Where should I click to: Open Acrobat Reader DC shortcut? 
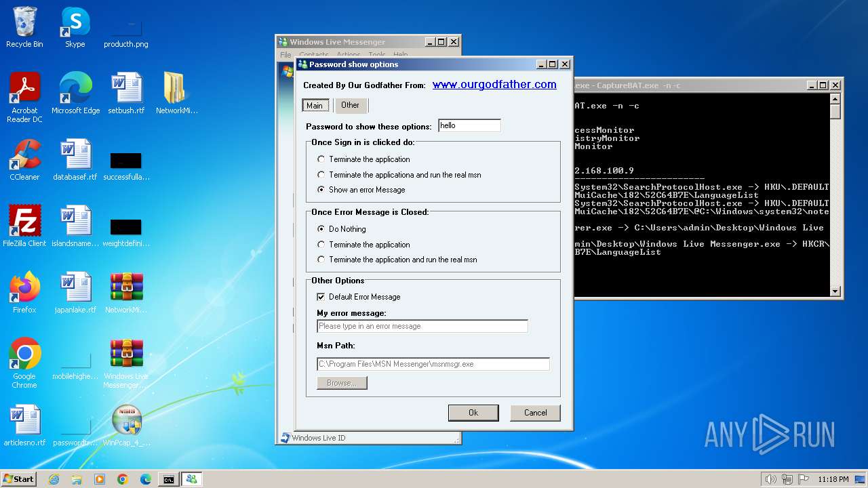pos(24,98)
